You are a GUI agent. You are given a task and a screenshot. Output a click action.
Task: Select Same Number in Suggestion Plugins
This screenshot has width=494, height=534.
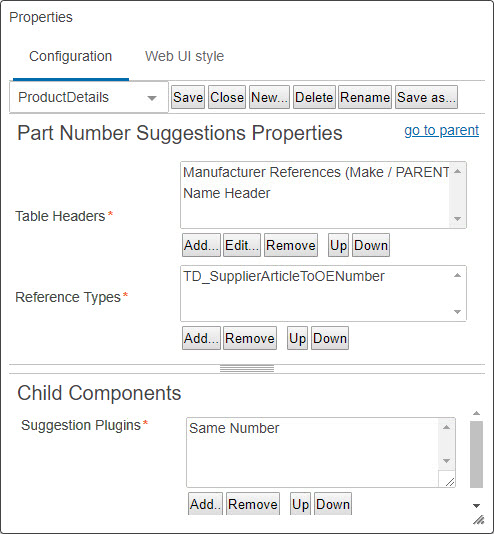pos(234,428)
